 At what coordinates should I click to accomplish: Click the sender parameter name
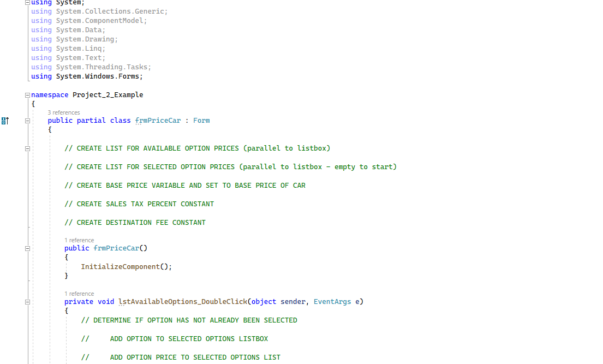(x=292, y=301)
